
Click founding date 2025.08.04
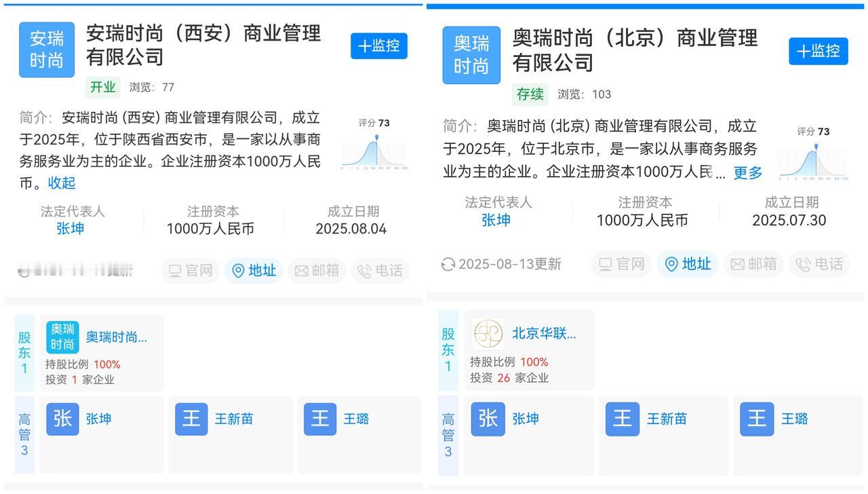click(x=351, y=229)
